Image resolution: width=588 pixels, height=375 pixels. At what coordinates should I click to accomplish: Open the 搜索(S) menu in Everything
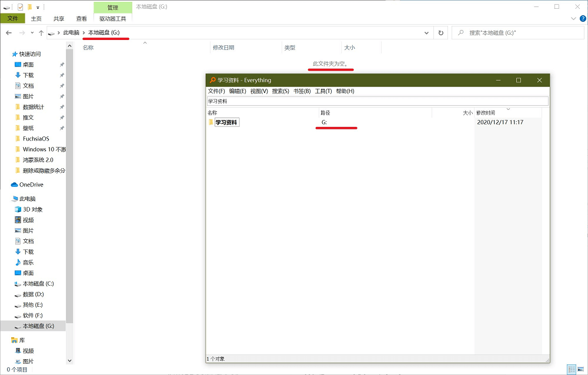click(280, 91)
